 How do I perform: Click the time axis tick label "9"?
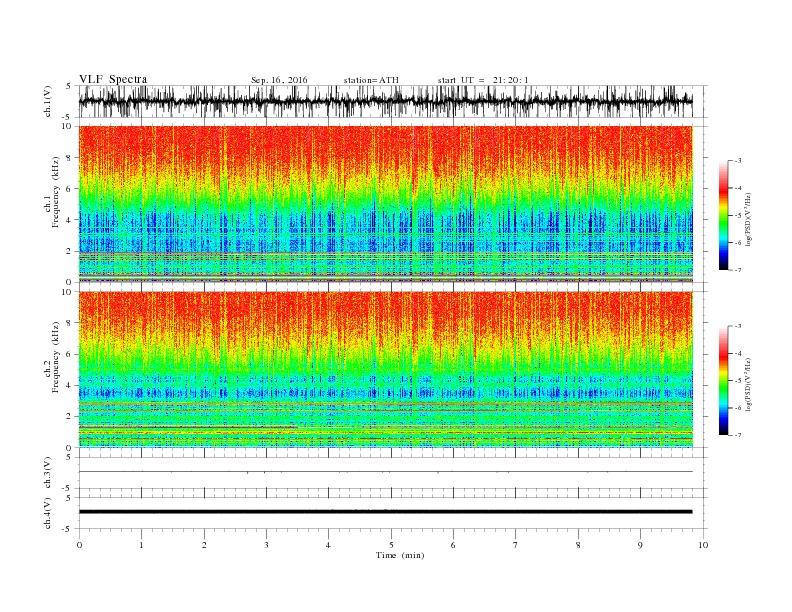coord(640,545)
